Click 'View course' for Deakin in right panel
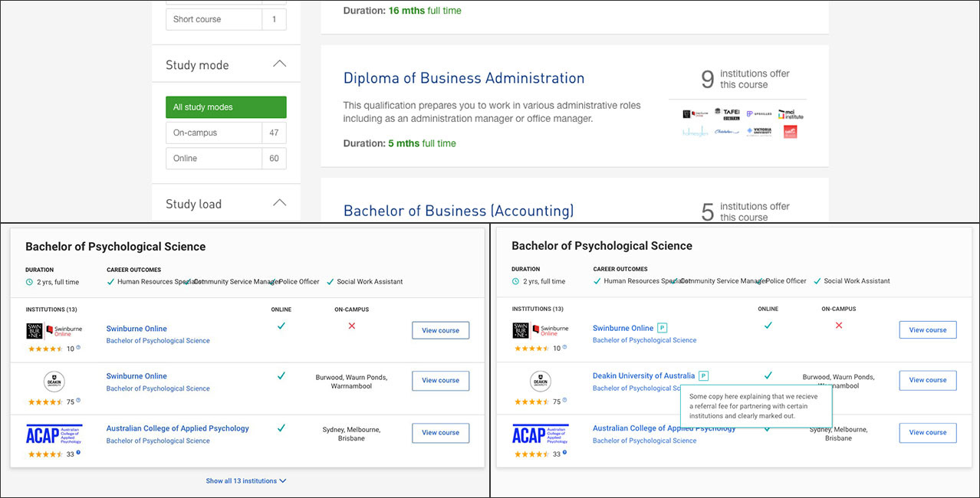 click(927, 381)
